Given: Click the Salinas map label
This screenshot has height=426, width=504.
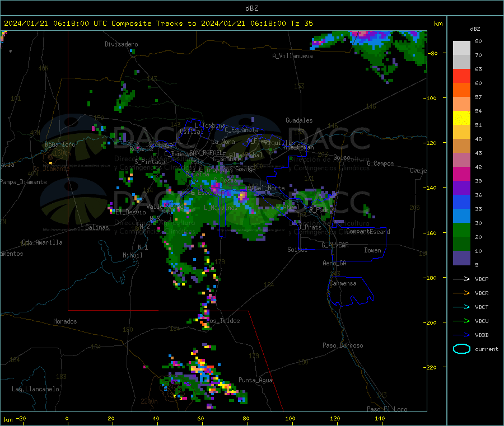Looking at the screenshot, I should point(97,227).
